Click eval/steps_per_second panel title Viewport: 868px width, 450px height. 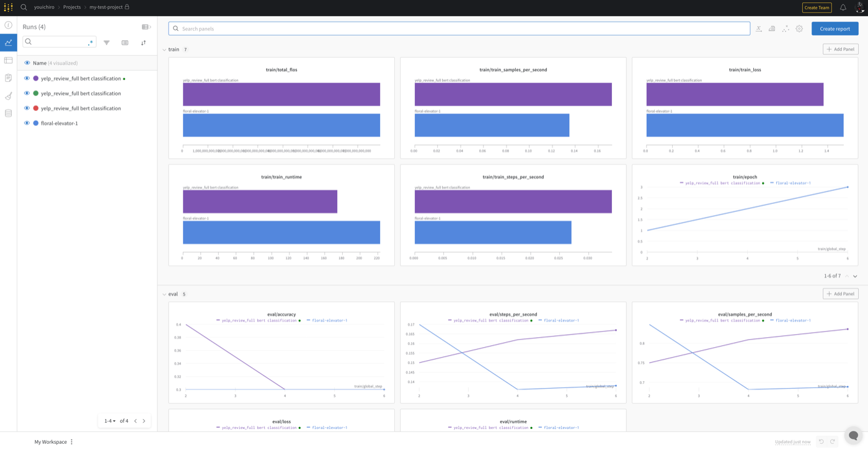click(x=513, y=314)
